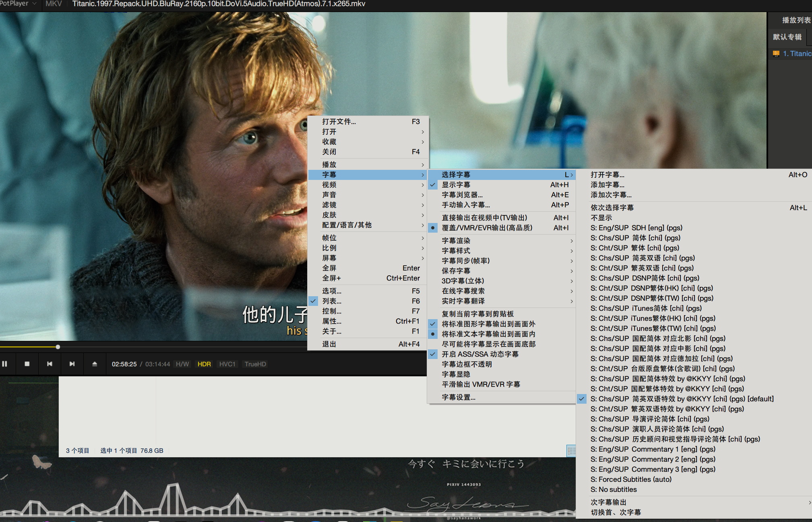Screen dimensions: 812x522
Task: Toggle 开启 ASS/SSA 动态字幕 option
Action: pos(480,354)
